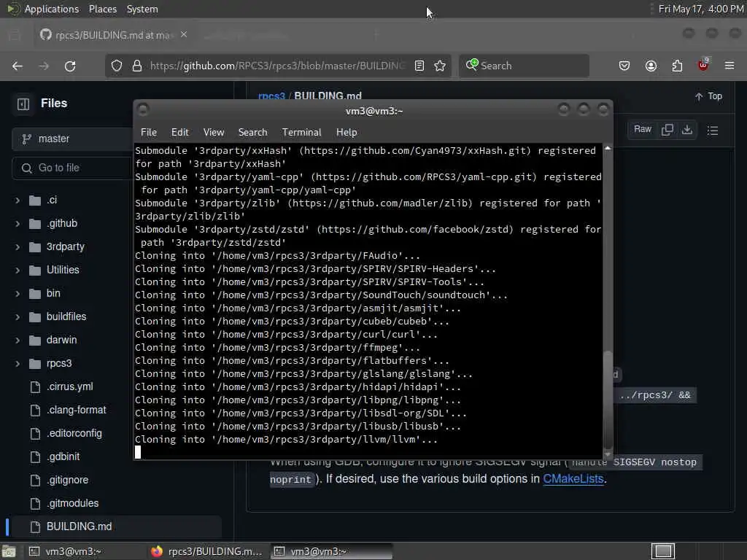The image size is (747, 560).
Task: Toggle reader view in address bar
Action: pos(419,66)
